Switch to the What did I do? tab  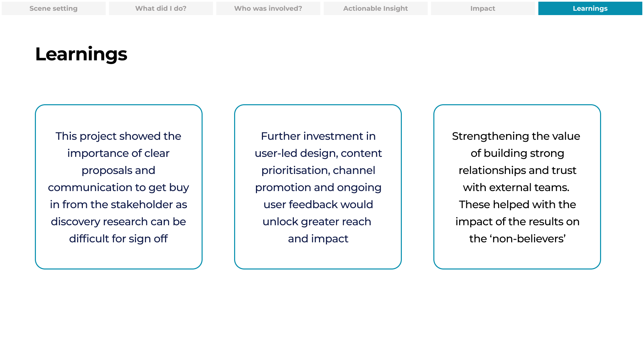[161, 8]
